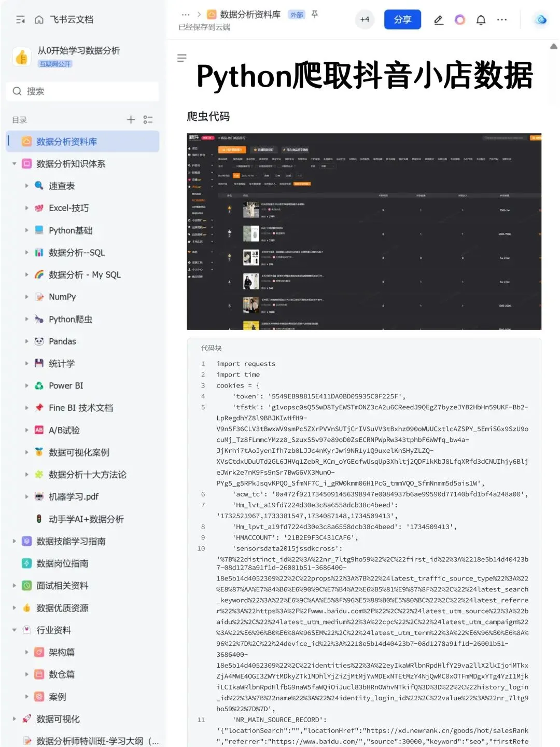Click the thumbs-up avatar of the knowledge base

tap(22, 57)
